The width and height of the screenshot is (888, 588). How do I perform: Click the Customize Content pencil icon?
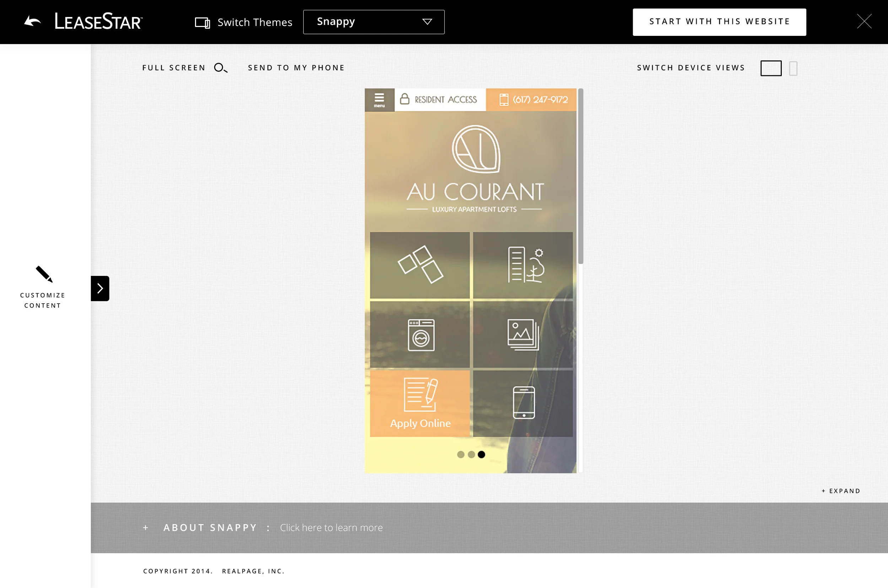pyautogui.click(x=44, y=274)
